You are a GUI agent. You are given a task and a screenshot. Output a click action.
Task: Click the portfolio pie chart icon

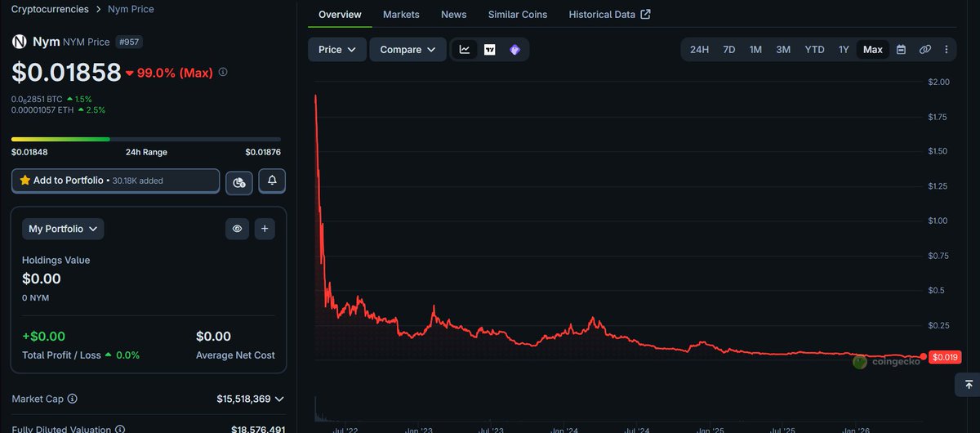click(x=238, y=181)
